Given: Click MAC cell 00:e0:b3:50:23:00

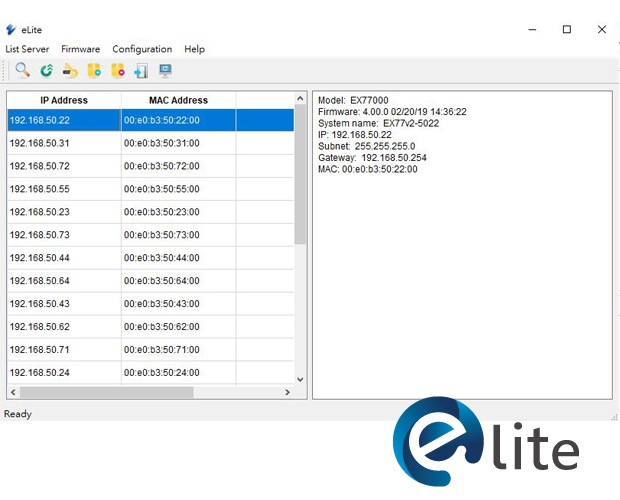Looking at the screenshot, I should [x=178, y=212].
